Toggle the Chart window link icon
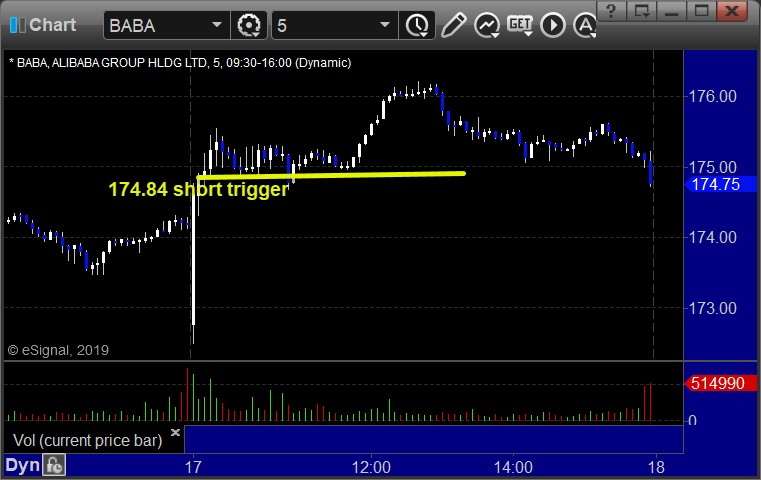 [18, 25]
